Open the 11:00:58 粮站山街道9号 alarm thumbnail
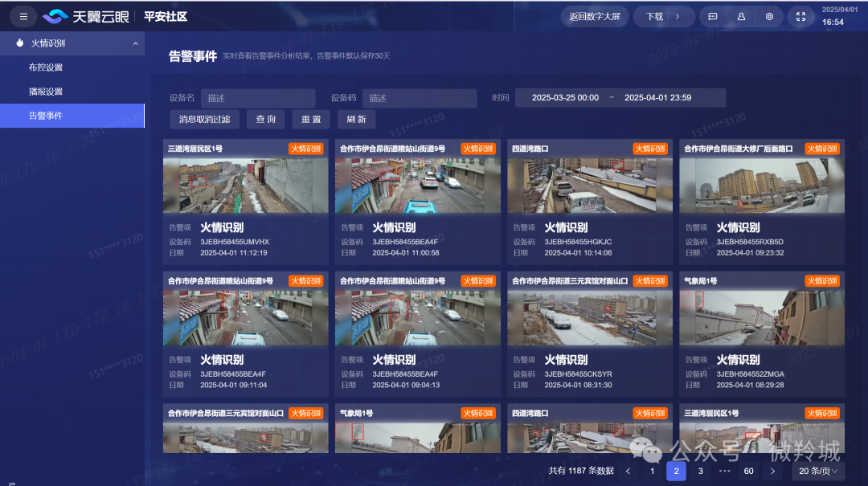This screenshot has height=486, width=868. [417, 186]
